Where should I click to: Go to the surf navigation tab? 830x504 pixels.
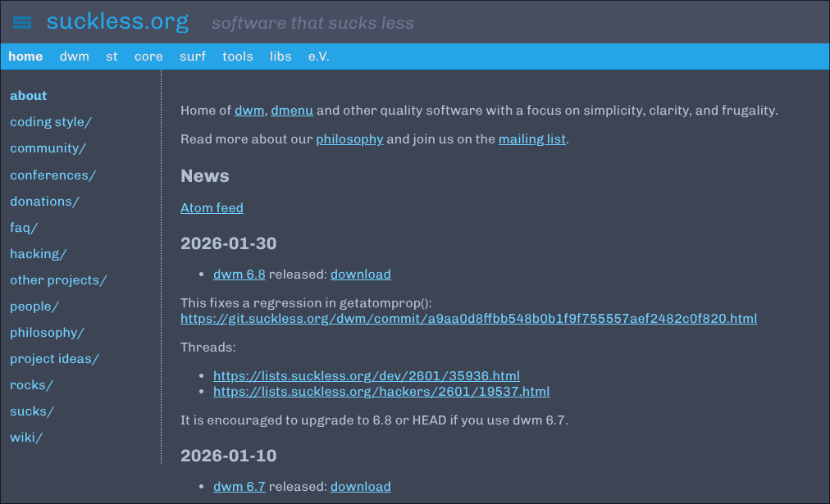(193, 57)
